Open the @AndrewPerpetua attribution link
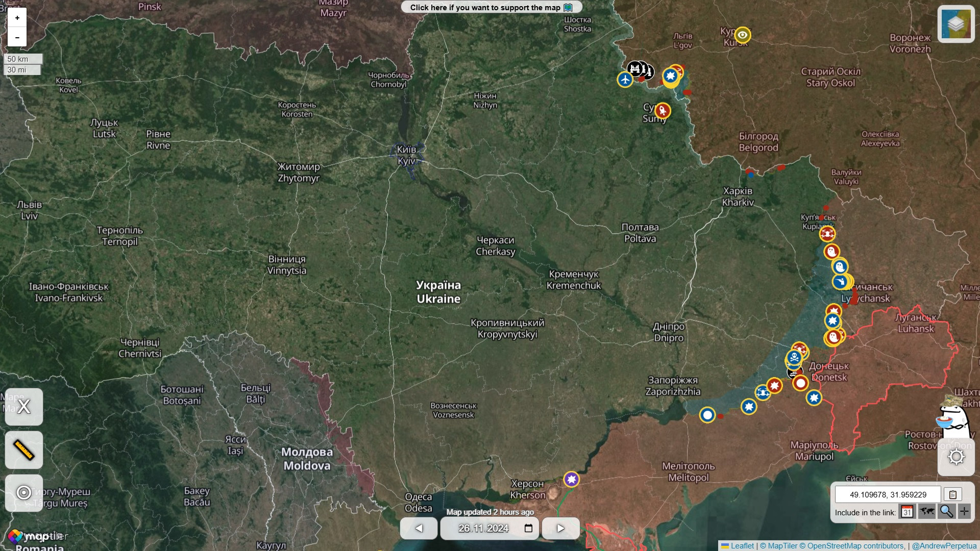980x551 pixels. point(944,546)
